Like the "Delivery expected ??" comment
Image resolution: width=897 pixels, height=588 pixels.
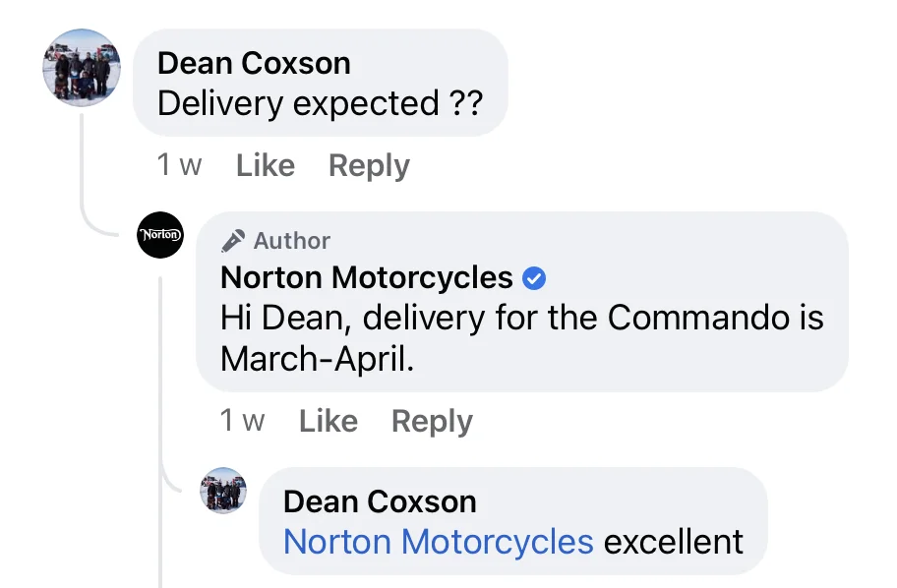coord(266,165)
